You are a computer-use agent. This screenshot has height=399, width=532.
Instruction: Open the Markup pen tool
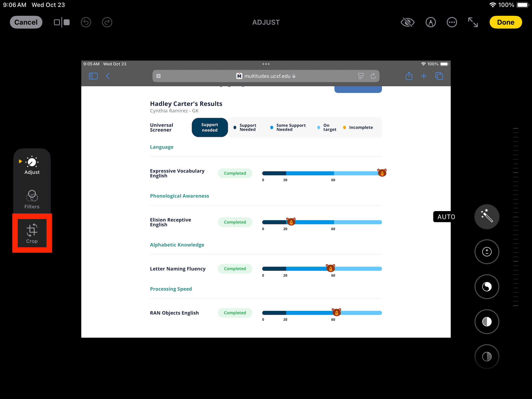(x=431, y=22)
